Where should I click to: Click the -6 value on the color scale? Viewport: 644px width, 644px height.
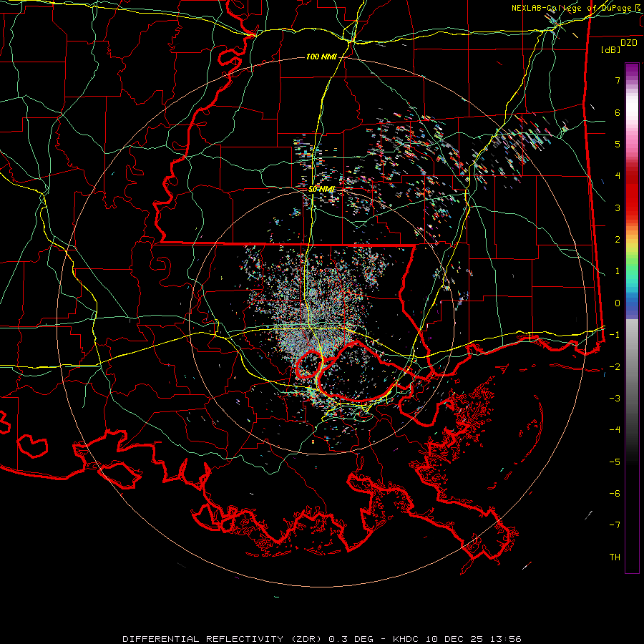(x=615, y=493)
